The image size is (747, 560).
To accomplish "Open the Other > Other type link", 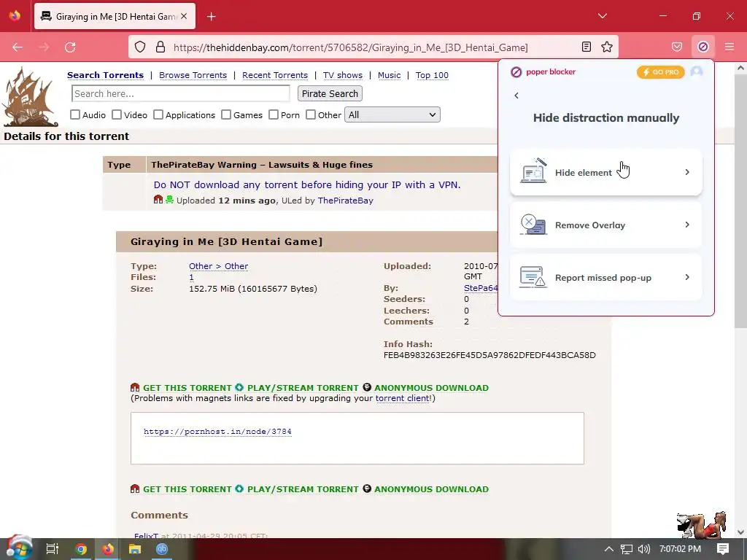I will point(218,266).
